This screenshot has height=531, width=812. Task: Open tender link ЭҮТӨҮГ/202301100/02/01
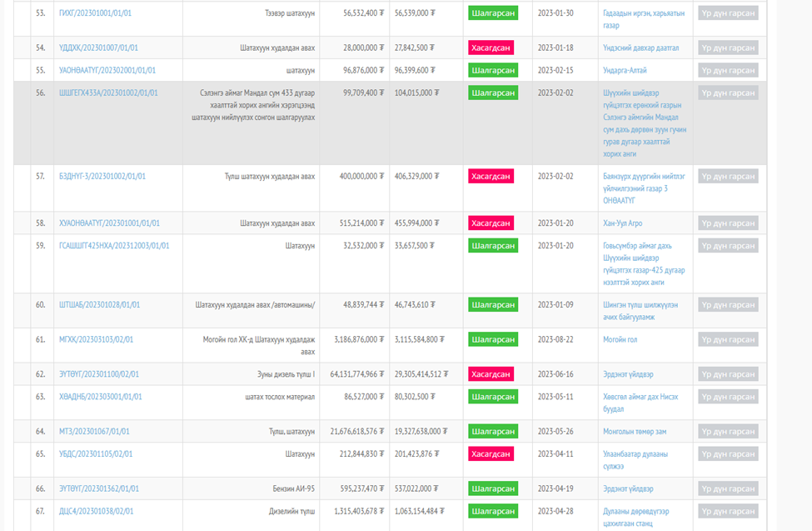(99, 374)
